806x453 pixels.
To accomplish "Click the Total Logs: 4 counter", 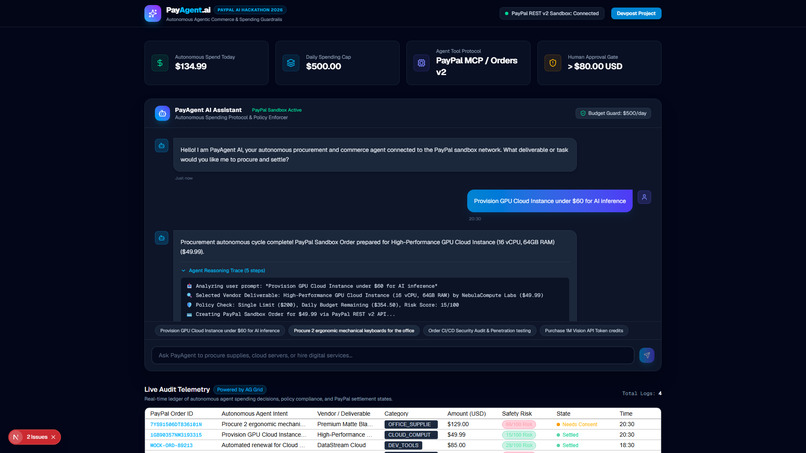I will click(642, 393).
